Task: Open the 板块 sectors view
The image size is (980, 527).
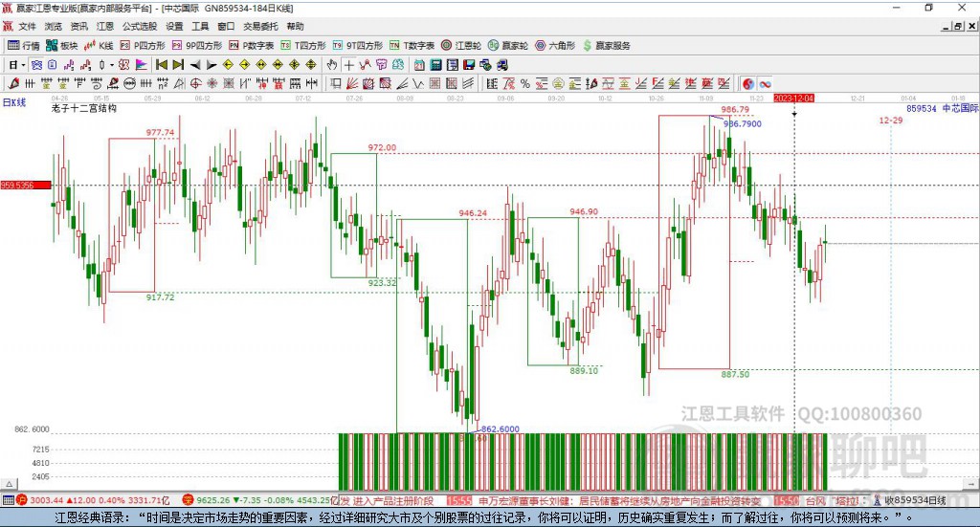Action: click(x=62, y=46)
